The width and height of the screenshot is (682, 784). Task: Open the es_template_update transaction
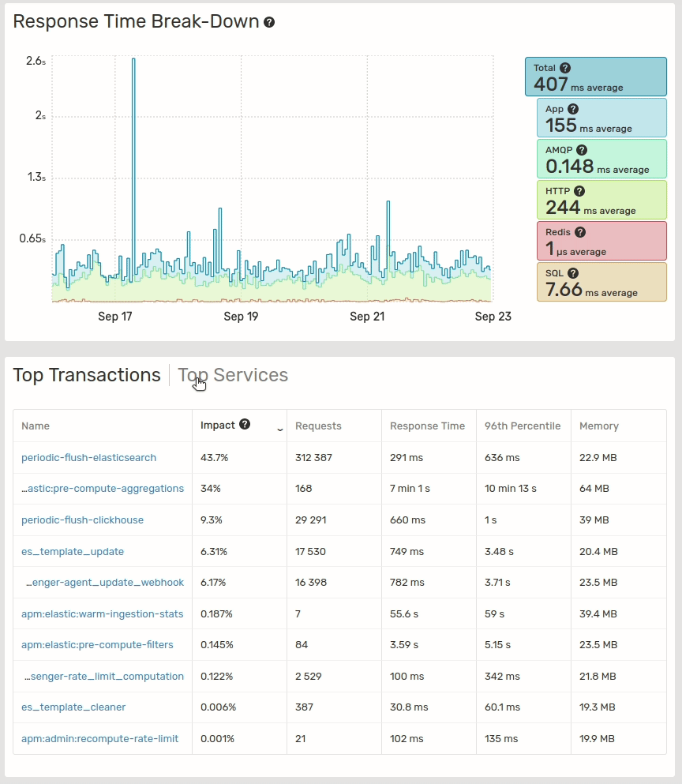[x=73, y=551]
